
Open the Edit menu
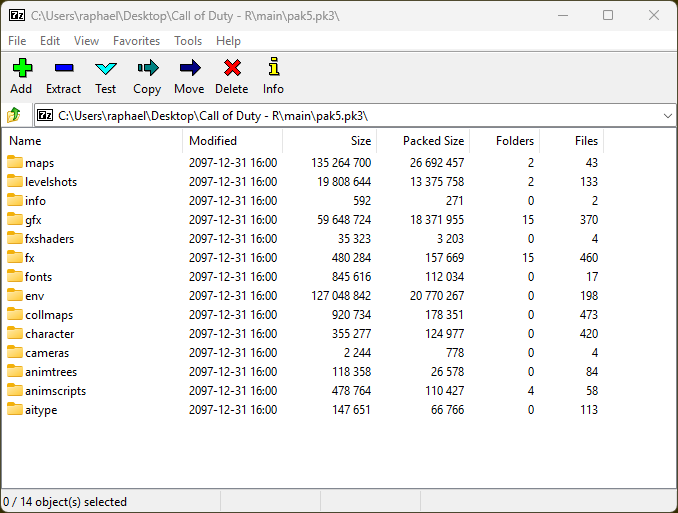pyautogui.click(x=50, y=41)
